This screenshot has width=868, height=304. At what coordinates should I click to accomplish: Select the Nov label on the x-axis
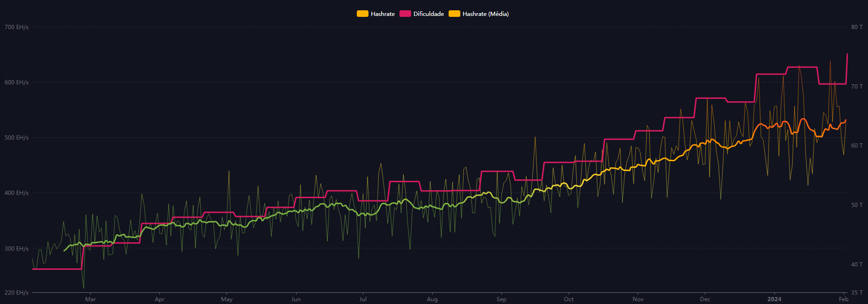(x=638, y=299)
